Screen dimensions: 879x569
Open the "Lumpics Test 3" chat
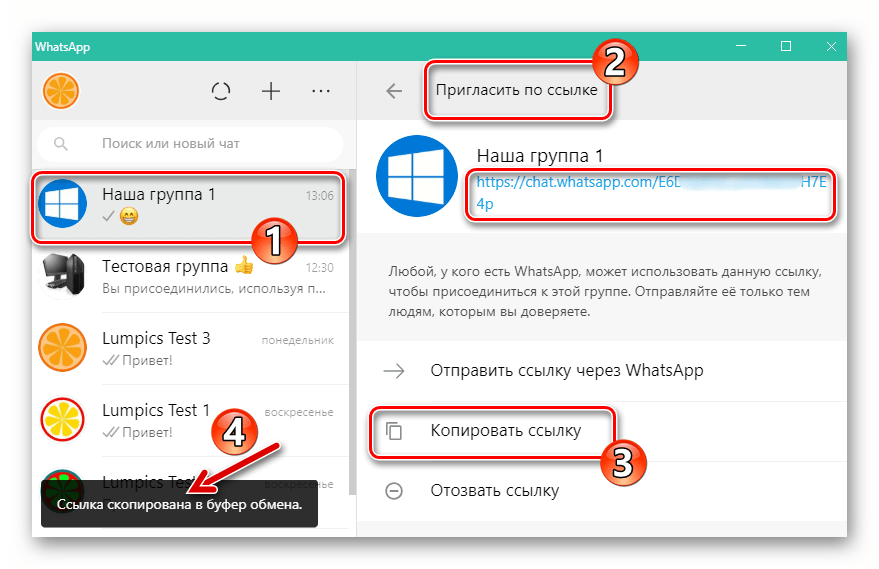click(x=190, y=349)
